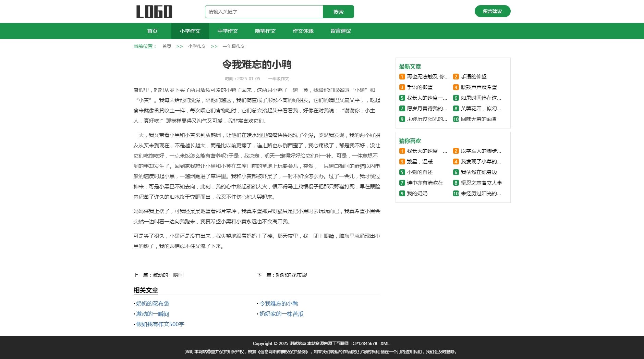Click 小学作文 in the breadcrumb

(197, 46)
